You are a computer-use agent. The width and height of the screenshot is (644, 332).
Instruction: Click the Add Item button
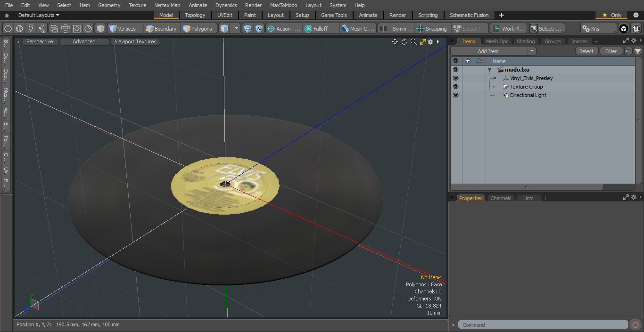pyautogui.click(x=488, y=51)
